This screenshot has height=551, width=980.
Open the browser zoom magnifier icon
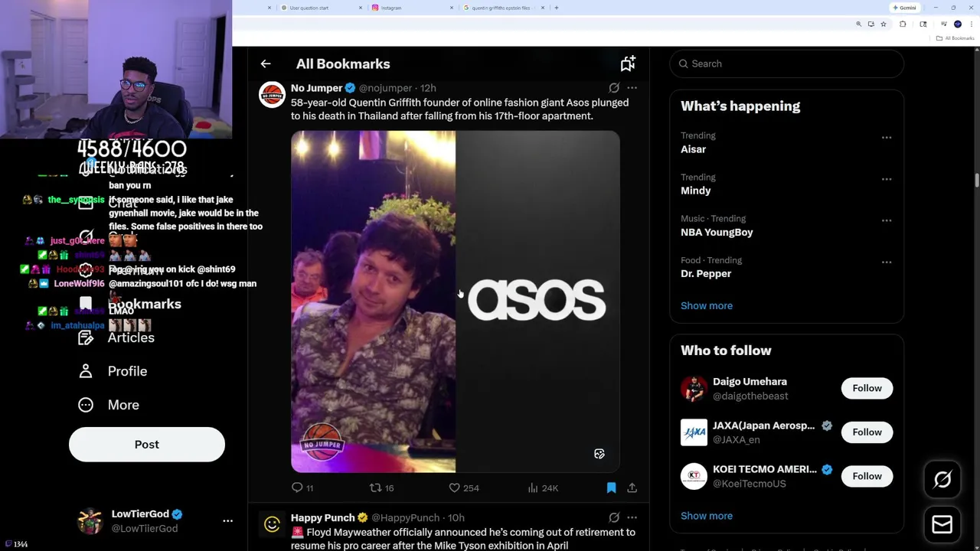pyautogui.click(x=858, y=24)
